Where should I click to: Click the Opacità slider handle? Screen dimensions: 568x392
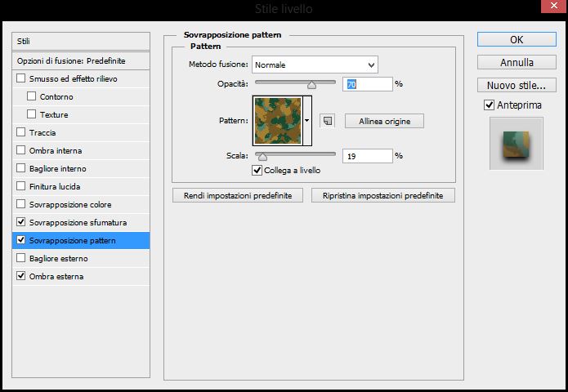311,85
